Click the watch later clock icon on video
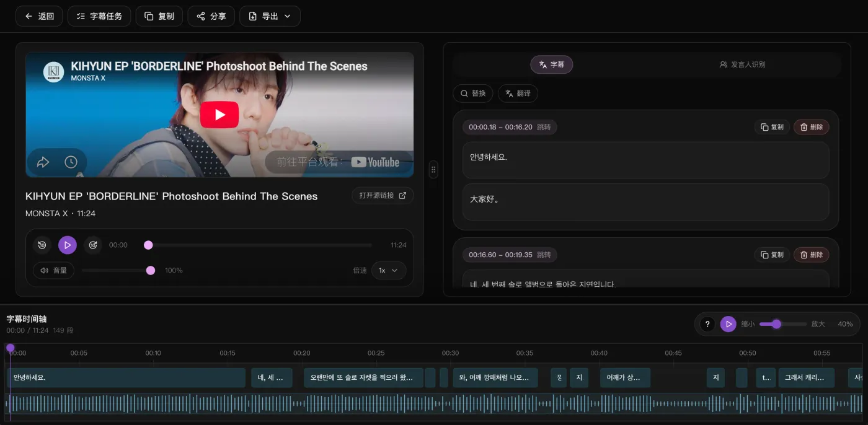This screenshot has width=868, height=425. pos(71,162)
